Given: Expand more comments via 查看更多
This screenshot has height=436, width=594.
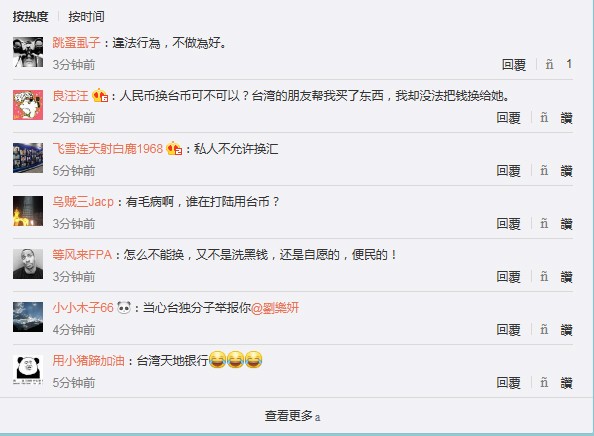Looking at the screenshot, I should 292,416.
